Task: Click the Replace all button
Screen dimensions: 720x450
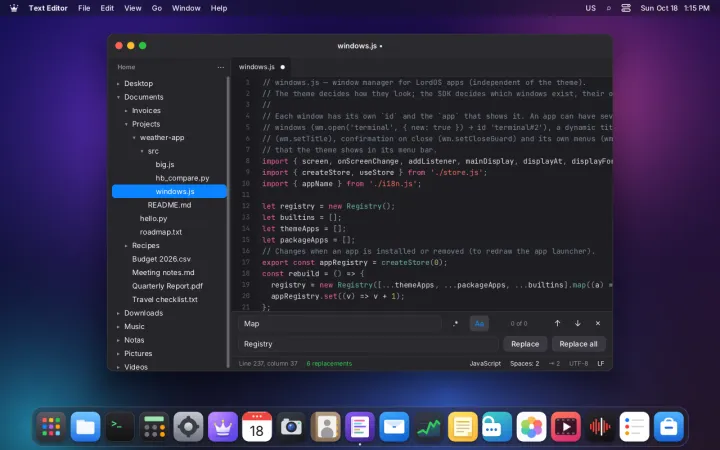Action: (x=578, y=344)
